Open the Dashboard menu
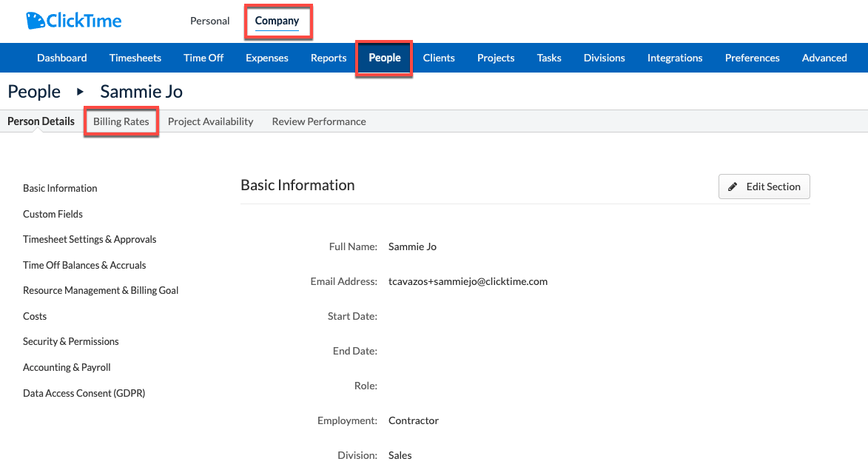The width and height of the screenshot is (868, 470). point(62,58)
